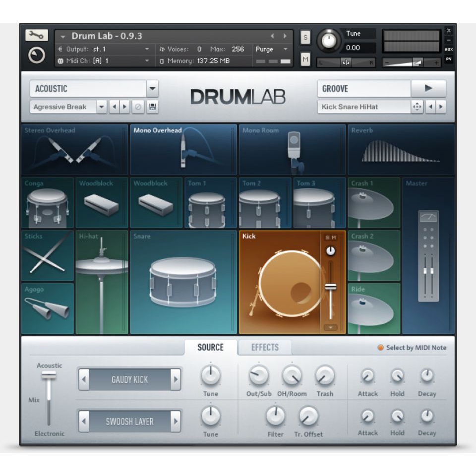Adjust the Kick pan knob
This screenshot has height=476, width=476.
pos(330,251)
